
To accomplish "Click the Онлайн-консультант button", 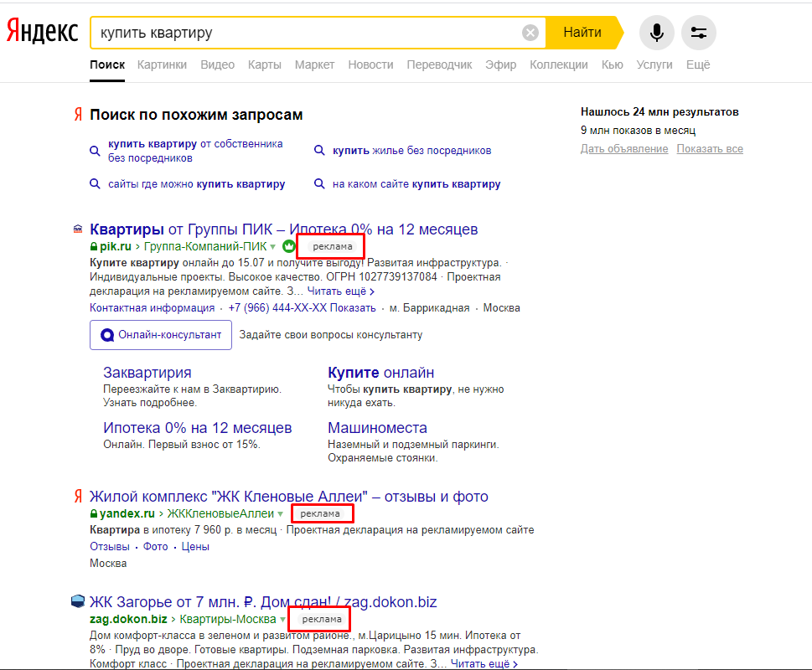I will [161, 335].
